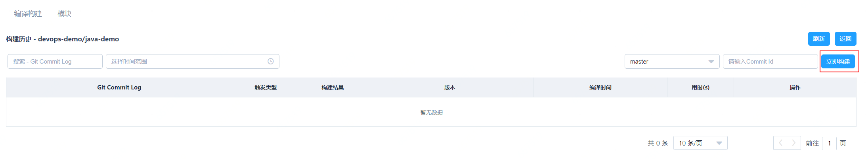Image resolution: width=868 pixels, height=159 pixels.
Task: Click the 选择时间范围 date range field
Action: (x=186, y=62)
